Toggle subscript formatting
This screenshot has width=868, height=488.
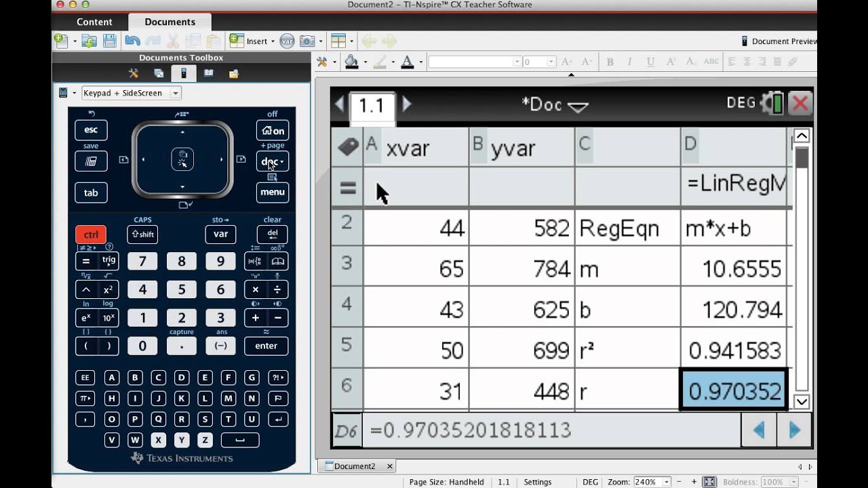coord(692,62)
